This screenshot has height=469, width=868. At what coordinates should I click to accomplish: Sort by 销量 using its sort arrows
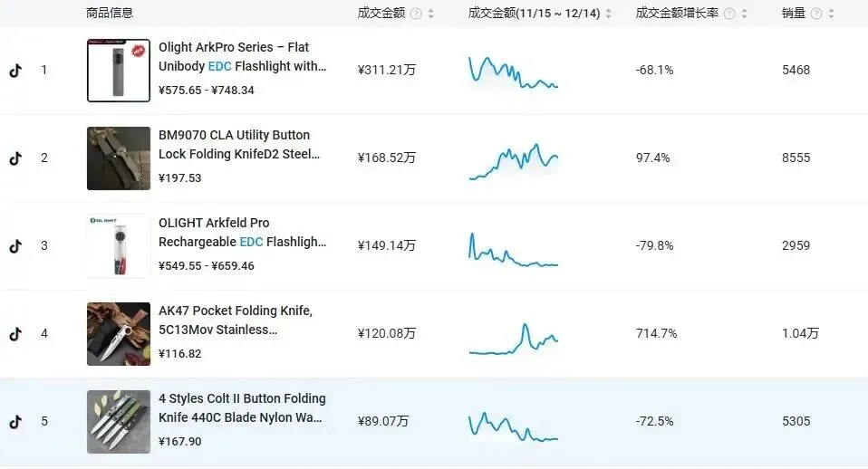click(x=833, y=14)
